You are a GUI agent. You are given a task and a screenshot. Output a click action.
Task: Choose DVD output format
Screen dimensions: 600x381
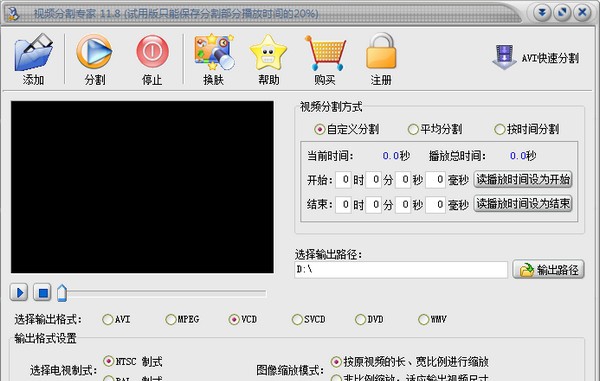point(369,319)
